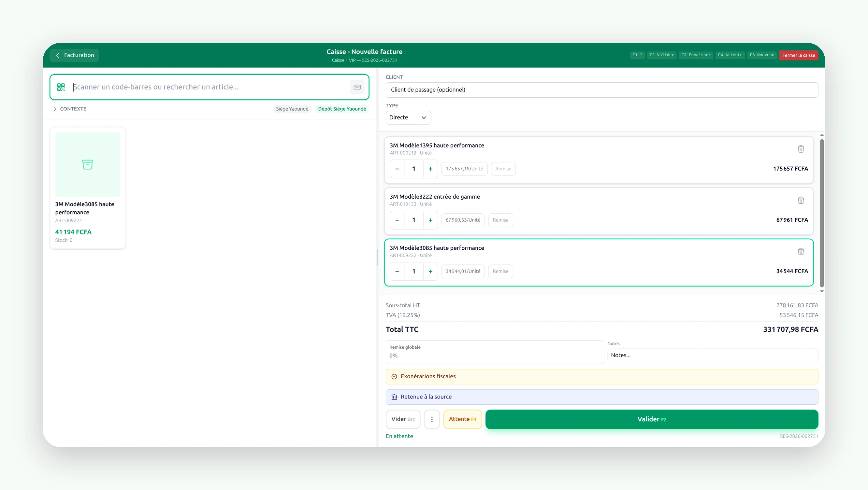This screenshot has width=868, height=490.
Task: Expand the Retenue à la source panel
Action: (602, 397)
